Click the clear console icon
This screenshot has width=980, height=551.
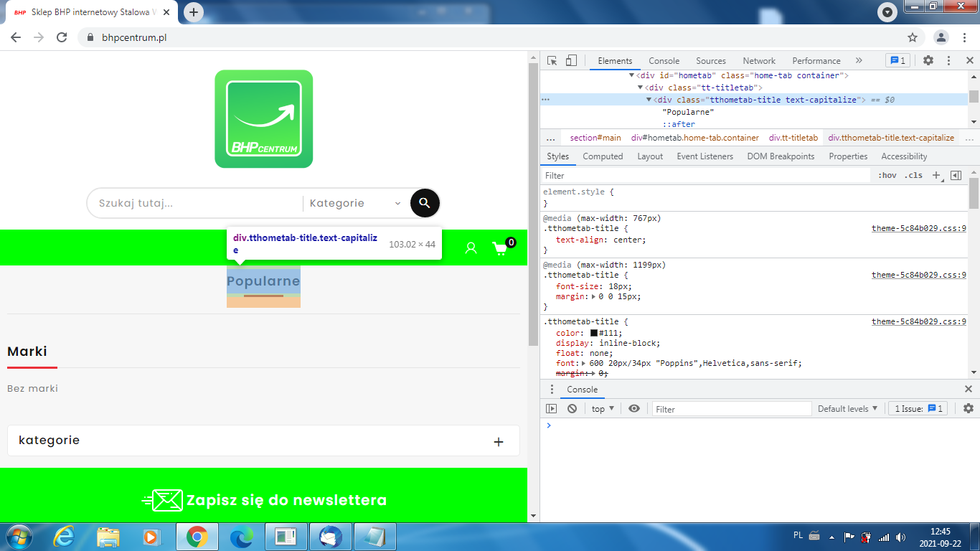point(572,409)
